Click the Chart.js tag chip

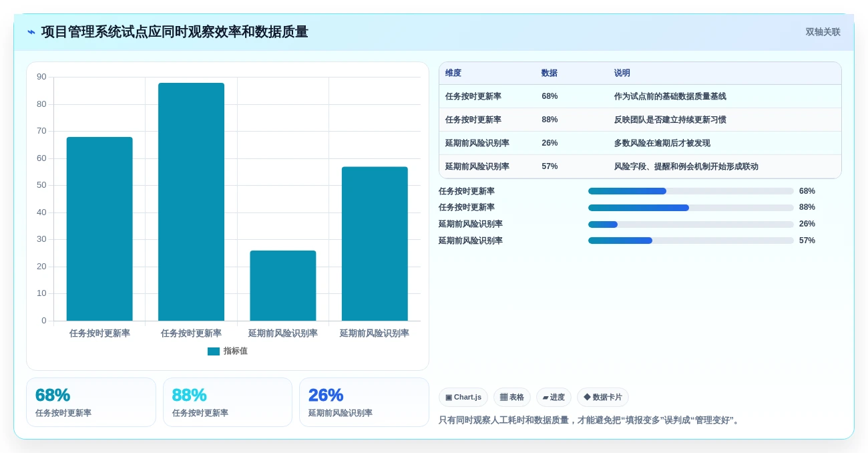[463, 398]
